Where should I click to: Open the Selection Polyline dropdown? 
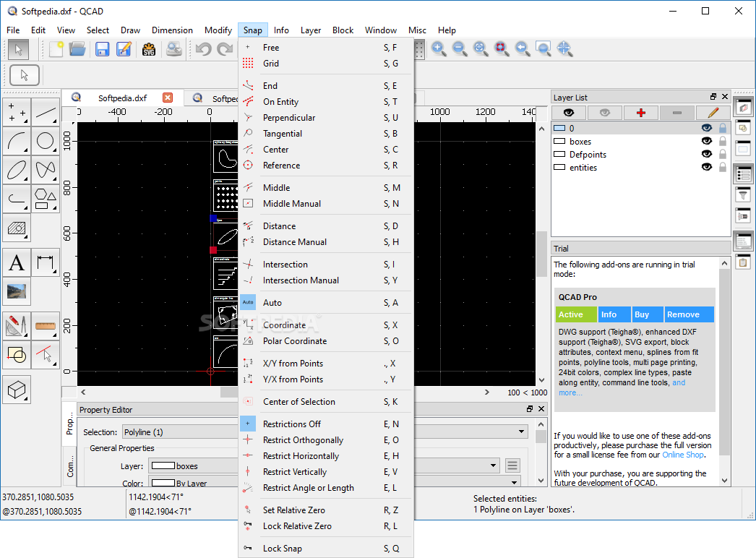(325, 432)
